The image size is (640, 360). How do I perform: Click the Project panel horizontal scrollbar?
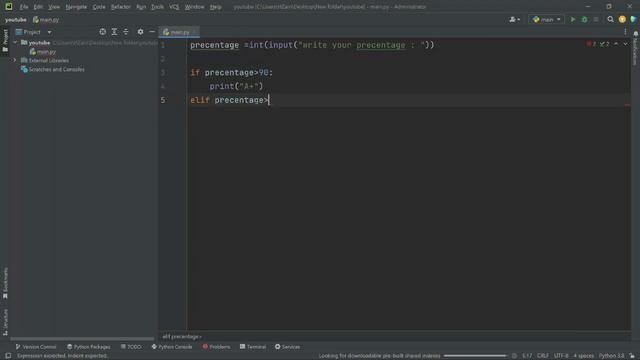click(82, 339)
